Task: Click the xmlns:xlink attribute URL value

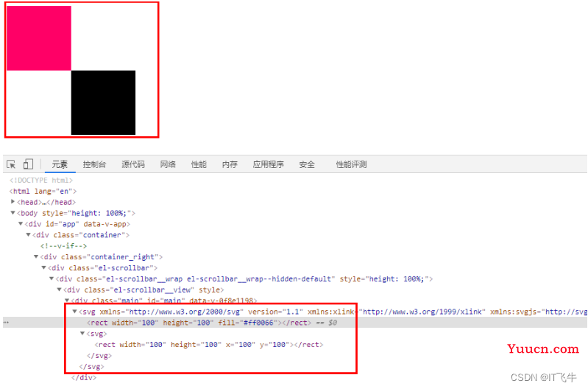Action: tap(422, 312)
